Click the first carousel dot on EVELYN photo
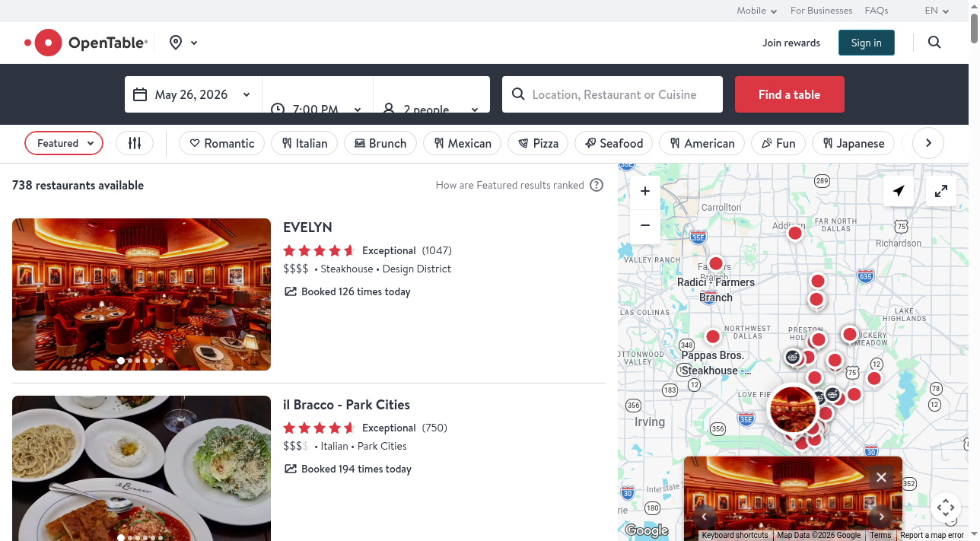 (x=120, y=361)
